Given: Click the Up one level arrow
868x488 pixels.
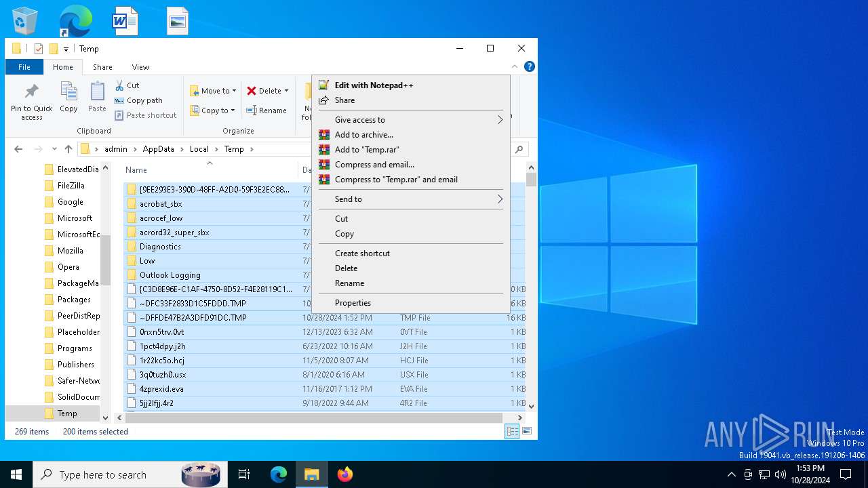Looking at the screenshot, I should coord(68,149).
